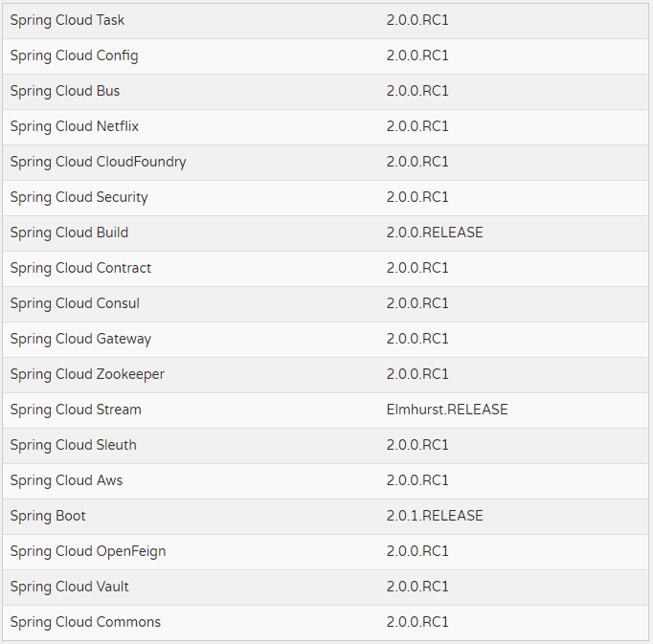Image resolution: width=653 pixels, height=644 pixels.
Task: Click the Spring Cloud Bus text
Action: click(x=65, y=91)
